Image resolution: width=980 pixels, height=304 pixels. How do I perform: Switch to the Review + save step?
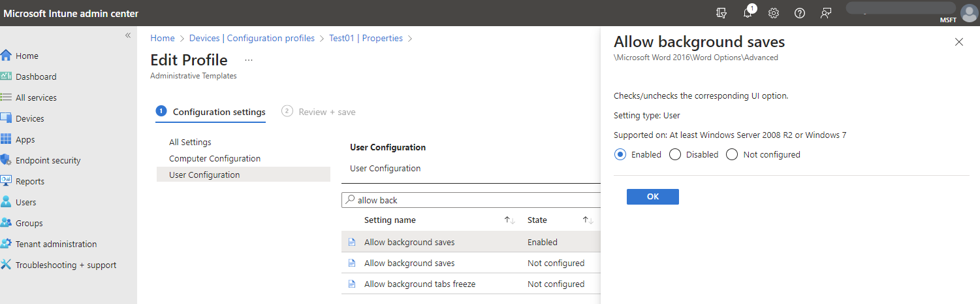(326, 112)
